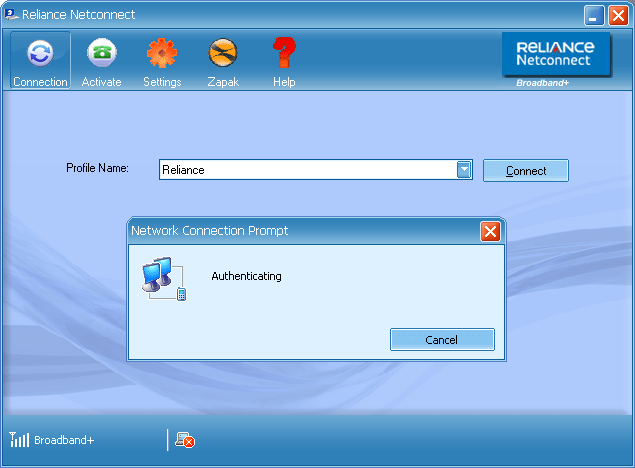Click the Profile Name label
Image resolution: width=635 pixels, height=468 pixels.
pyautogui.click(x=97, y=168)
